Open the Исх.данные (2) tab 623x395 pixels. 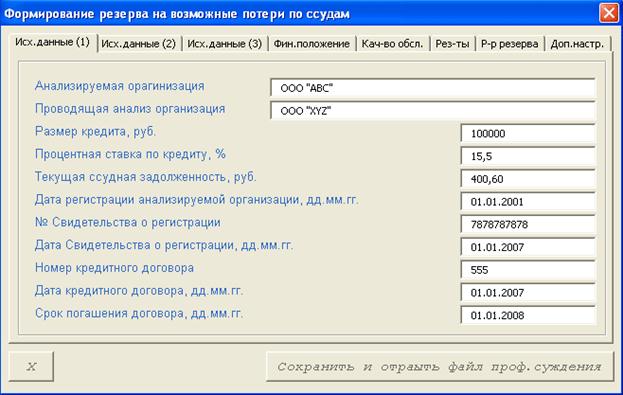click(139, 44)
